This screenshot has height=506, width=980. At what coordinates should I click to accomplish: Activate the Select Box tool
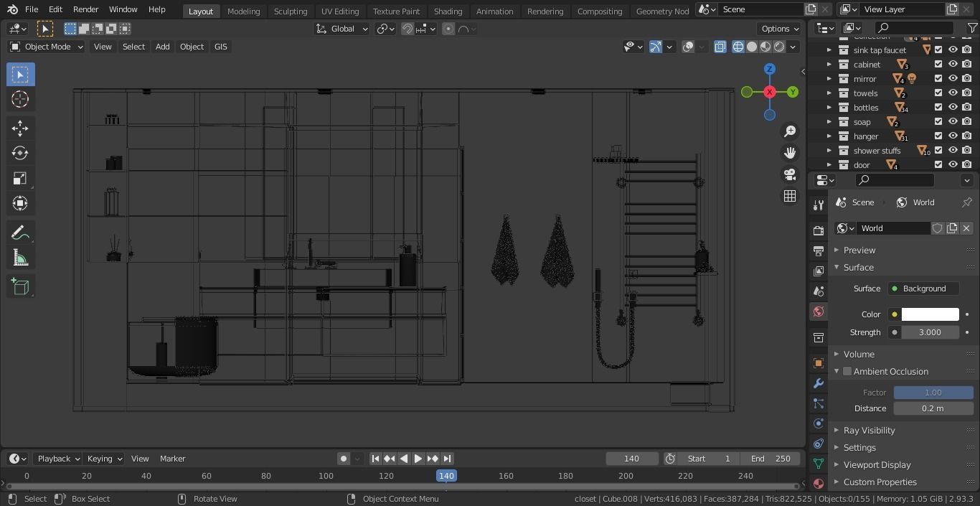(x=20, y=75)
